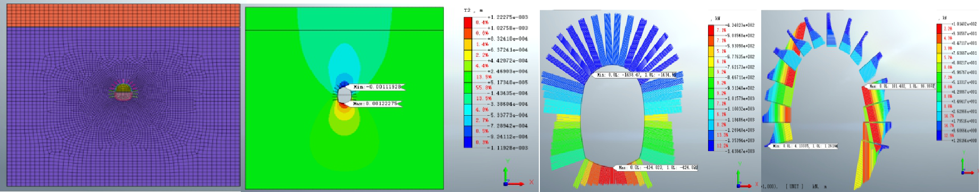This screenshot has width=980, height=192.
Task: Select the red 2.2% swatch in rightmost legend
Action: 939,29
